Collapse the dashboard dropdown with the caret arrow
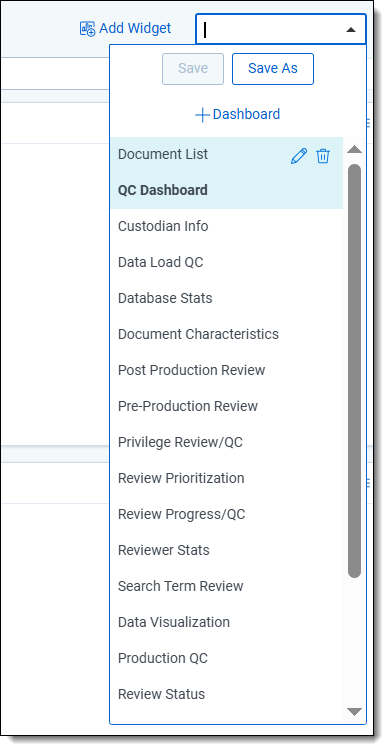Viewport: 389px width, 751px height. pos(351,30)
